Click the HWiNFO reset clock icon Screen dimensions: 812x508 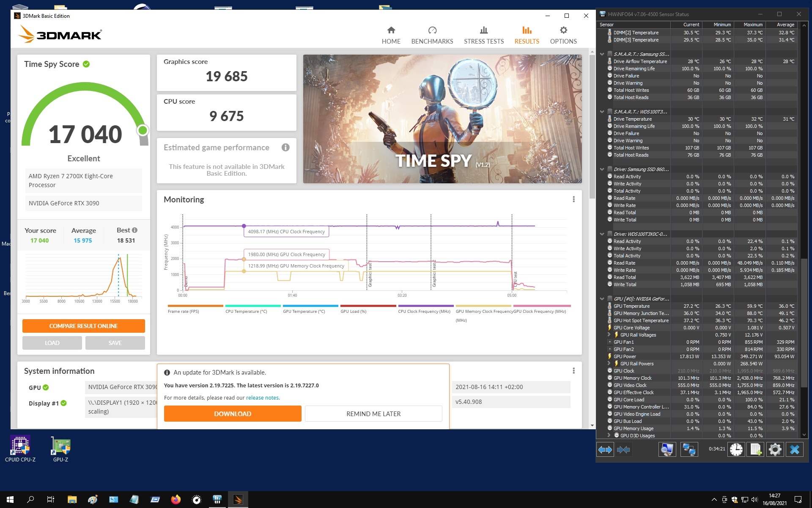click(736, 450)
